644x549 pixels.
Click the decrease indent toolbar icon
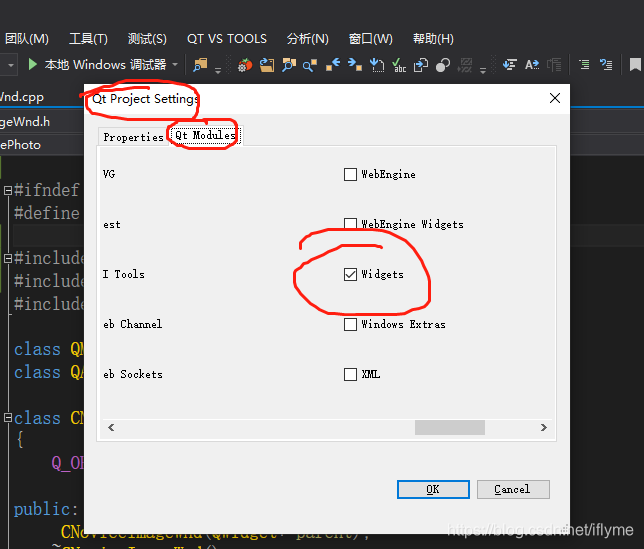(x=509, y=65)
